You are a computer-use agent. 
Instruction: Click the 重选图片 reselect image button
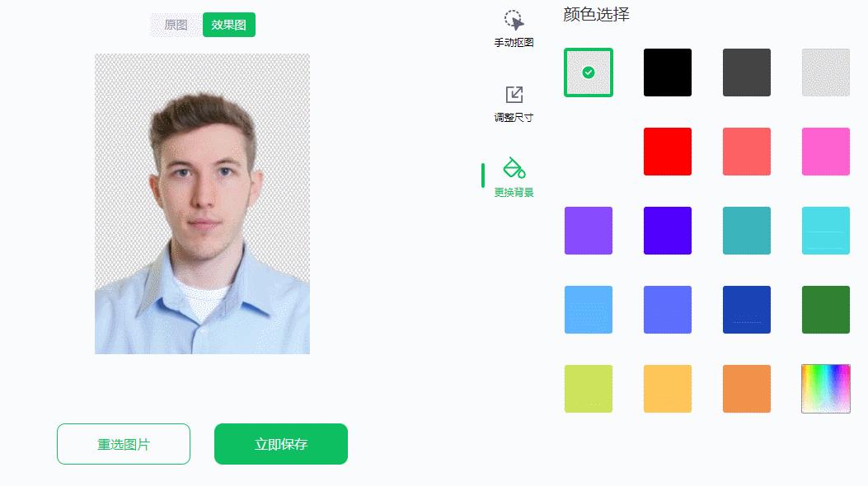click(123, 443)
